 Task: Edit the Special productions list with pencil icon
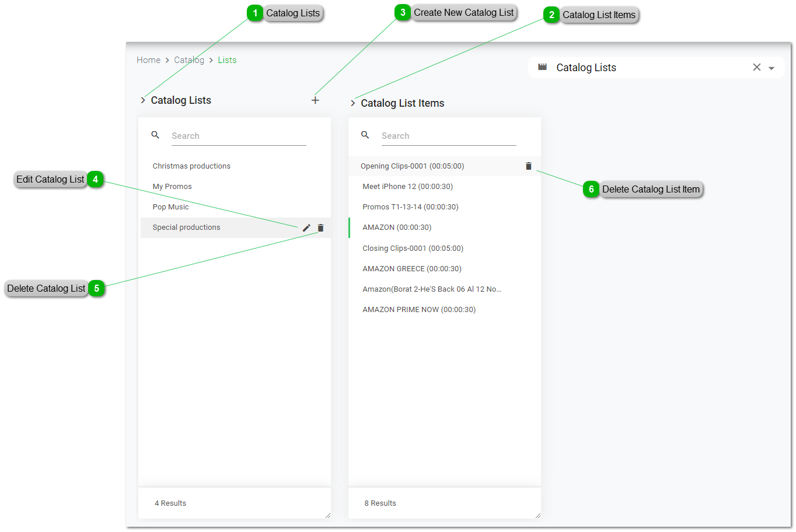pos(306,228)
